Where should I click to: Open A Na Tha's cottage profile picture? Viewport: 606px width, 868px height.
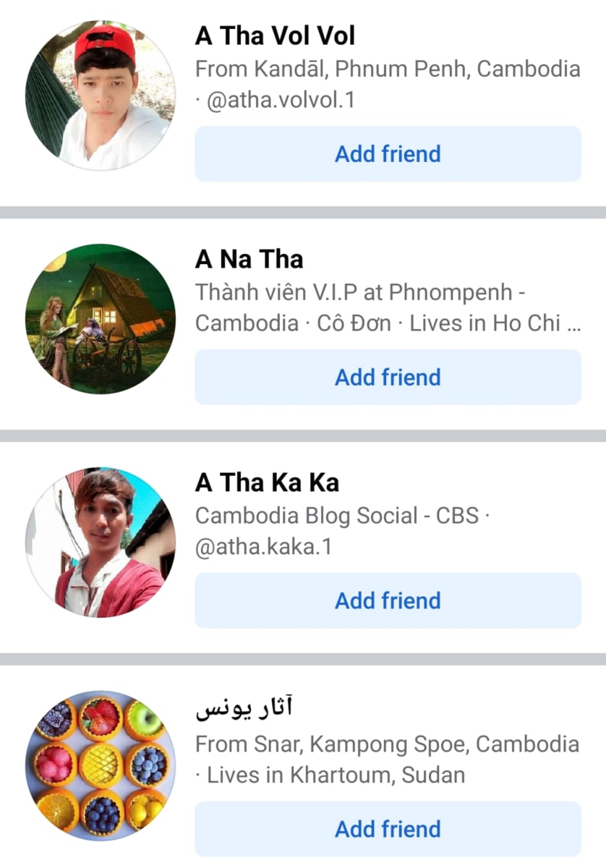[101, 319]
